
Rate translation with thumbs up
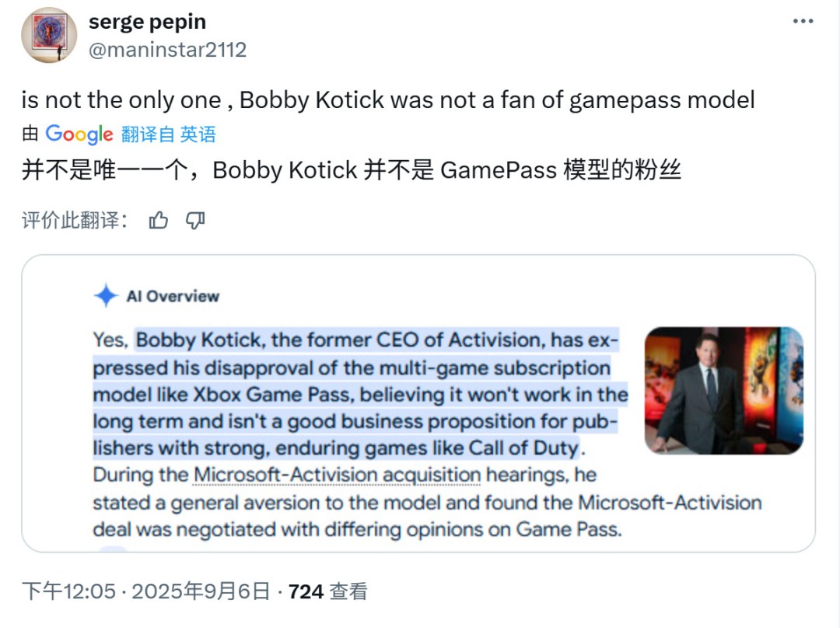[x=159, y=221]
